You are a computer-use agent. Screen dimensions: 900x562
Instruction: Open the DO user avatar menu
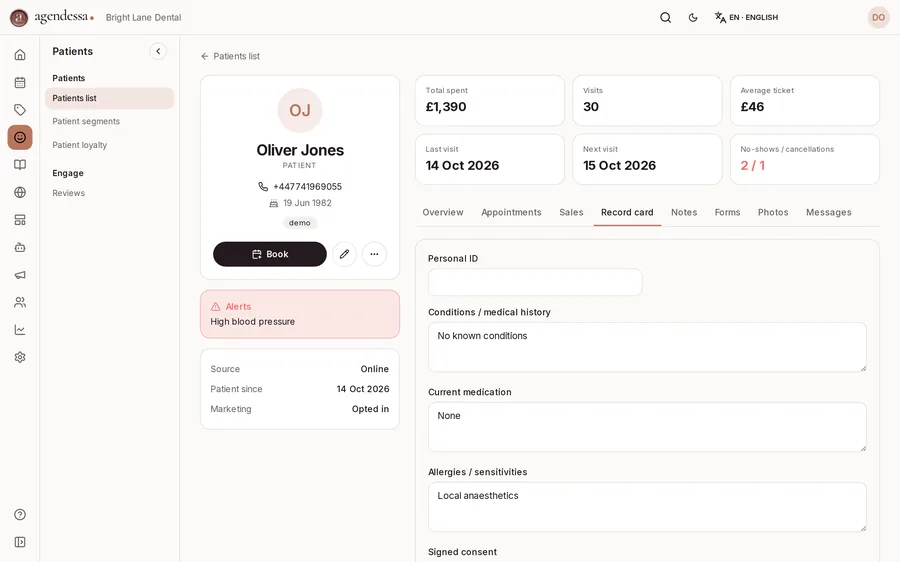tap(878, 17)
